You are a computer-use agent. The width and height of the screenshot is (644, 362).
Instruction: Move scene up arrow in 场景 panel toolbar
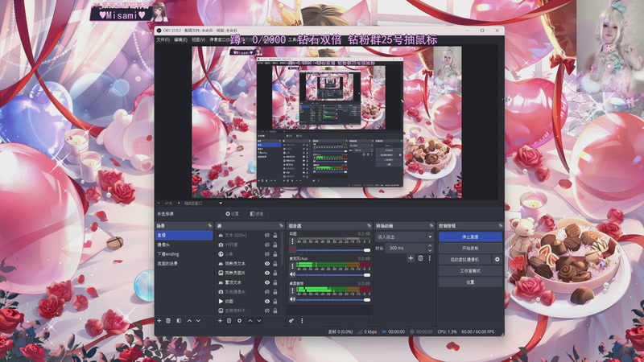(189, 320)
